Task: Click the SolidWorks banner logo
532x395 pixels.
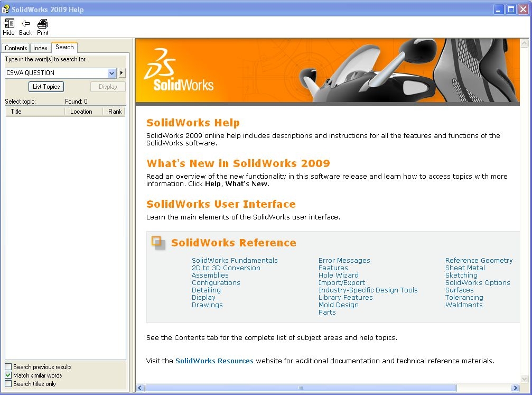Action: click(179, 70)
